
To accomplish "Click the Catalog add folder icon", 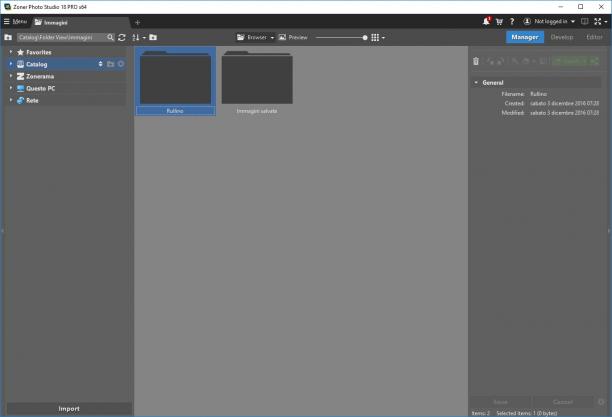I will point(110,64).
